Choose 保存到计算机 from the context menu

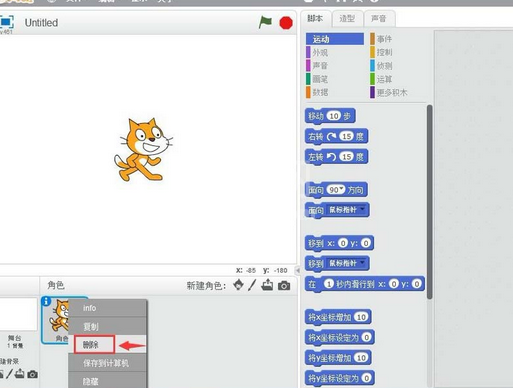click(107, 363)
